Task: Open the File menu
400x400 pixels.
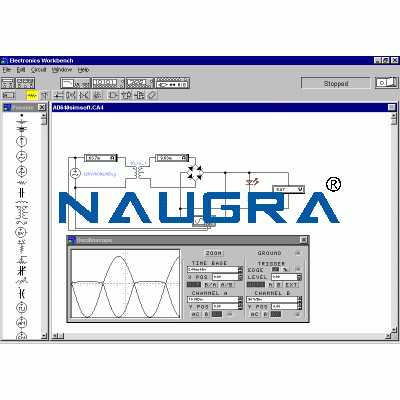Action: tap(7, 70)
